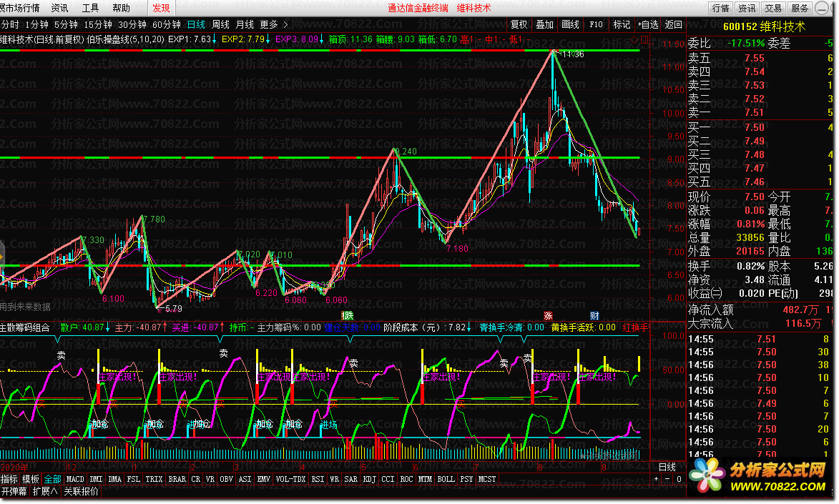
Task: Switch indicator to KDJ
Action: pos(369,479)
